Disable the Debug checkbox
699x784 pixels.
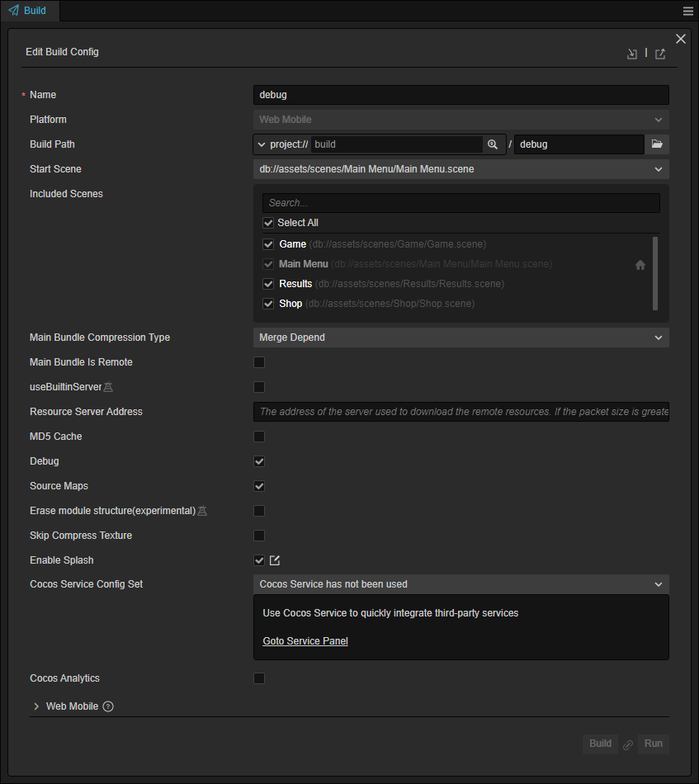(x=259, y=461)
